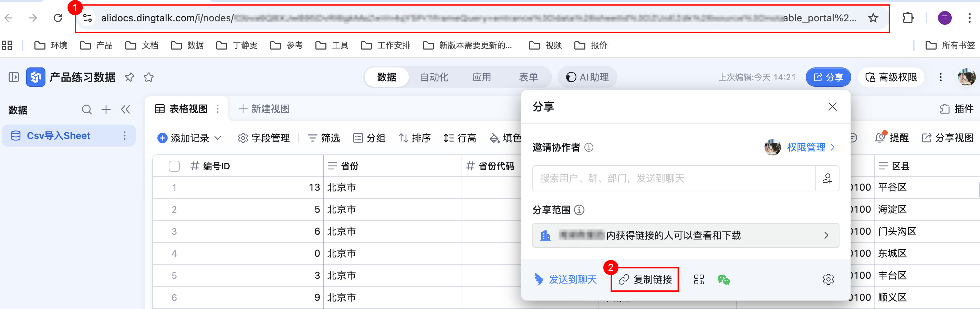Star the 产品练习数据 document

pos(149,77)
